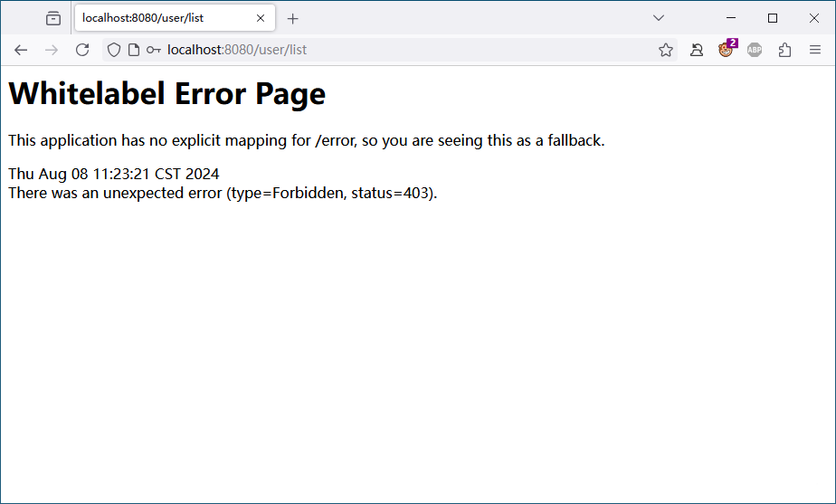Open tracking protection shield info

click(114, 50)
